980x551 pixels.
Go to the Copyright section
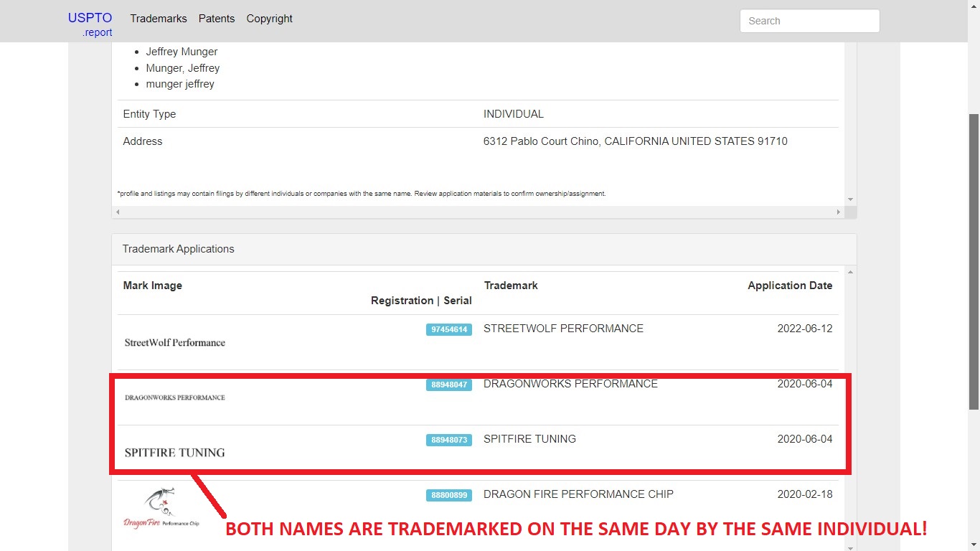tap(269, 19)
